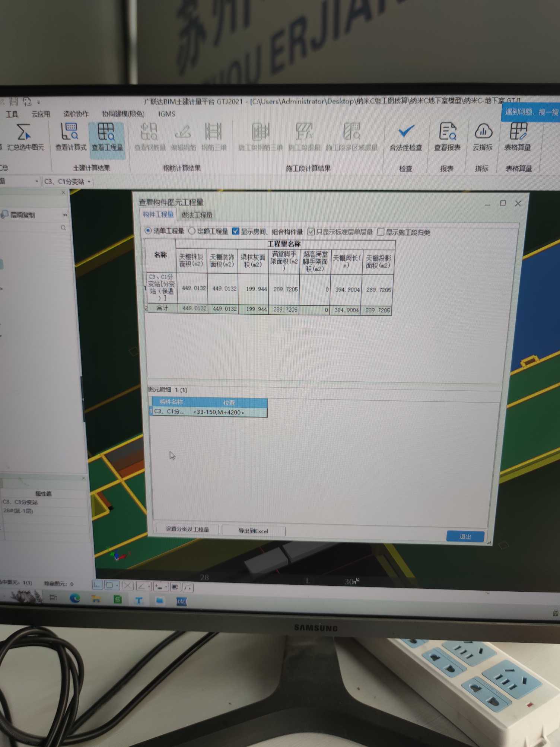The image size is (560, 747).
Task: Click the cross-shaped snap icon in bottom toolbar
Action: 127,586
